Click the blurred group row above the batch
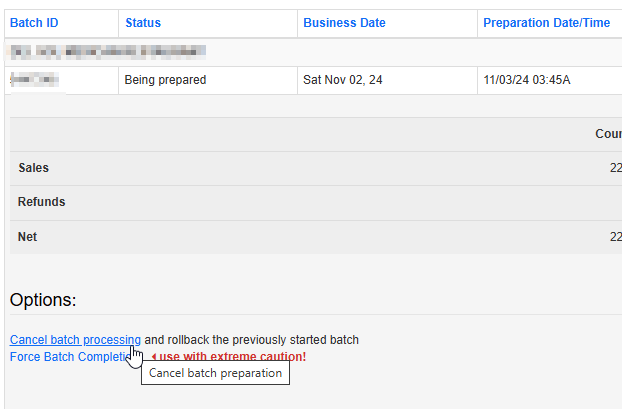This screenshot has width=622, height=409. pyautogui.click(x=108, y=52)
